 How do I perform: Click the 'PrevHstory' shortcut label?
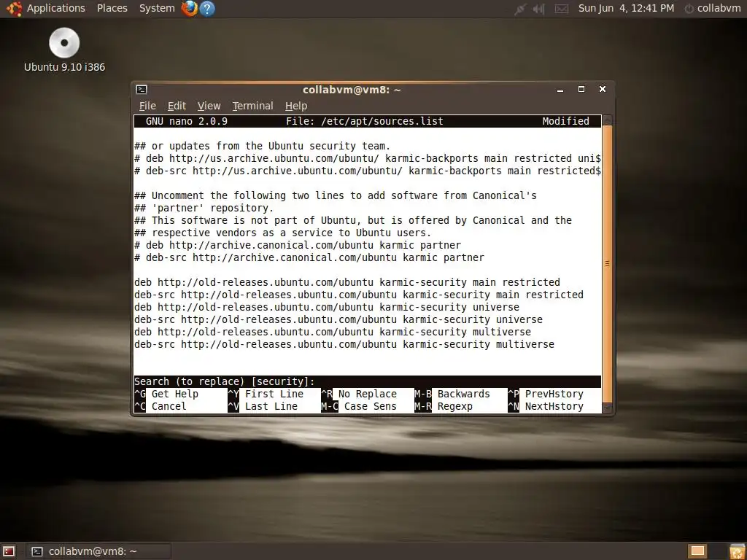(x=554, y=394)
